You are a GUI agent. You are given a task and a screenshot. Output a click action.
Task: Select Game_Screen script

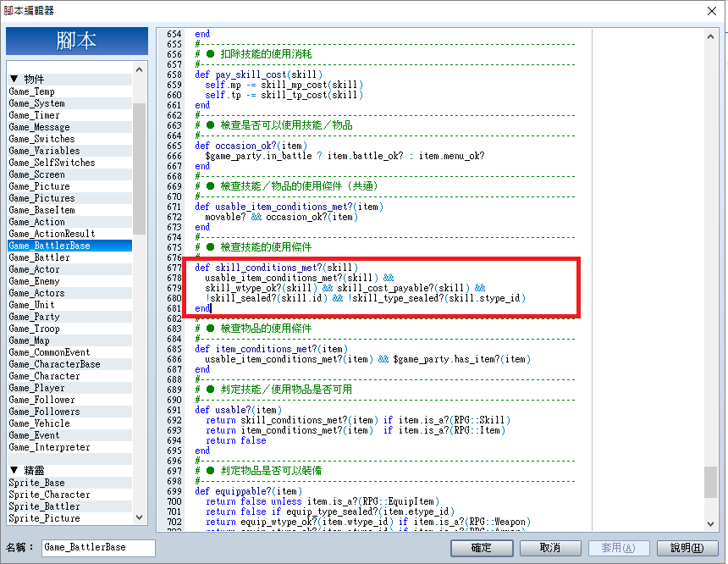coord(69,174)
